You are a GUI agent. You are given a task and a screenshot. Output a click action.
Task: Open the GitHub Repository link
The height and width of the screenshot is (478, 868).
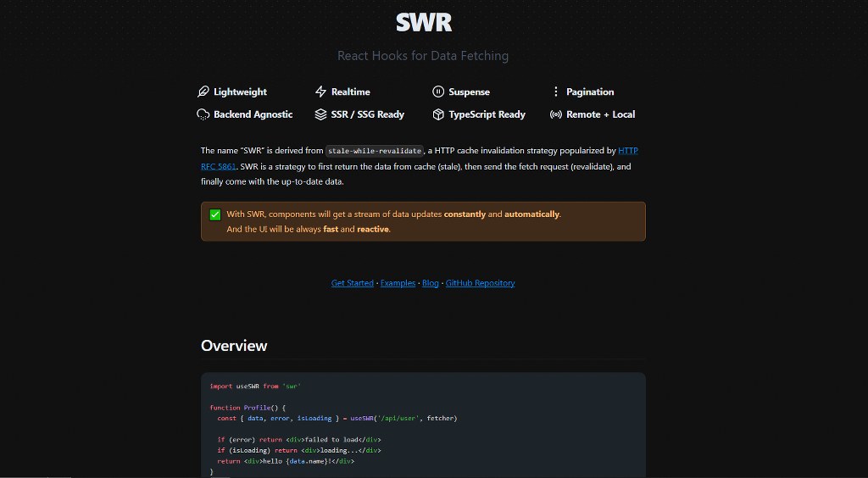point(481,283)
